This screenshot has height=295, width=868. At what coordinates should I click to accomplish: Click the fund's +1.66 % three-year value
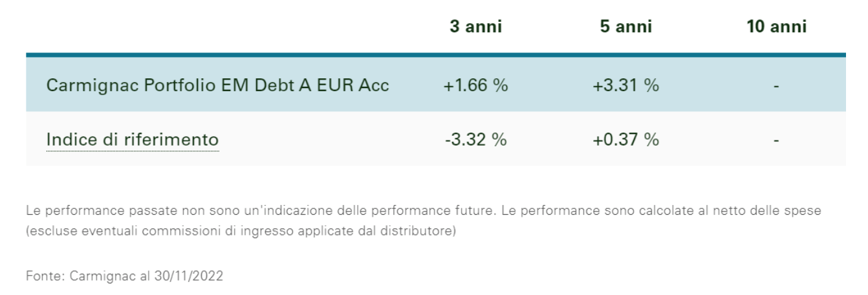476,85
